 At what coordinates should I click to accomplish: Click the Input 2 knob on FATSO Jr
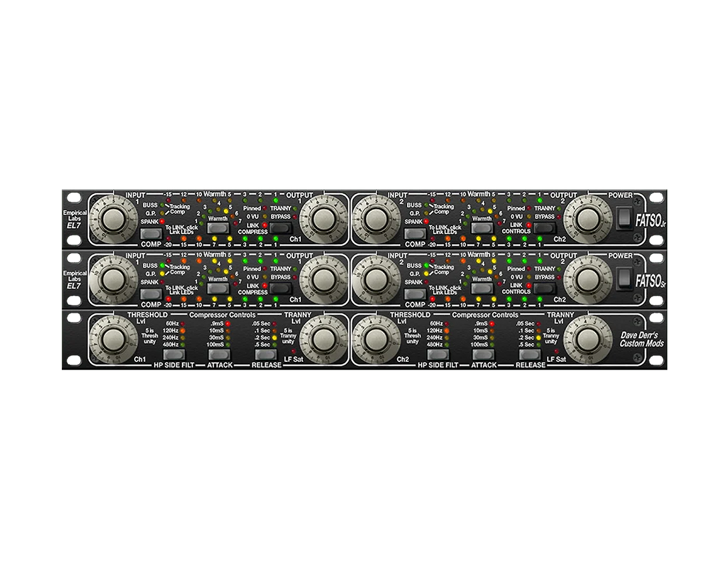click(376, 218)
